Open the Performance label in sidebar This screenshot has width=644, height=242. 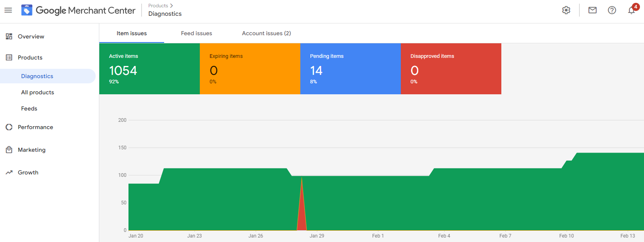(x=35, y=127)
